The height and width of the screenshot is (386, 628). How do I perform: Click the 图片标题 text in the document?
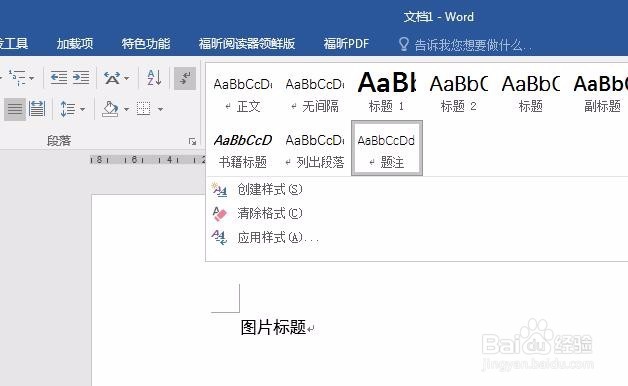click(x=274, y=327)
